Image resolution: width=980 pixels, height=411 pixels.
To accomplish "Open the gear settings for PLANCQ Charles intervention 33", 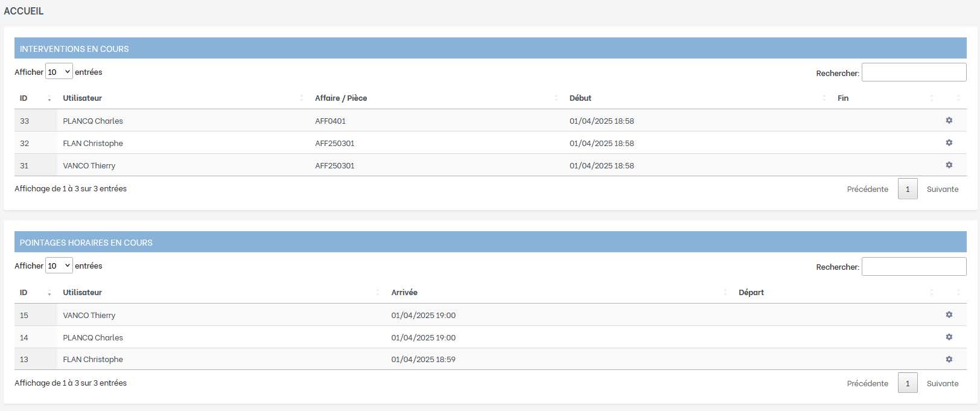I will [949, 121].
